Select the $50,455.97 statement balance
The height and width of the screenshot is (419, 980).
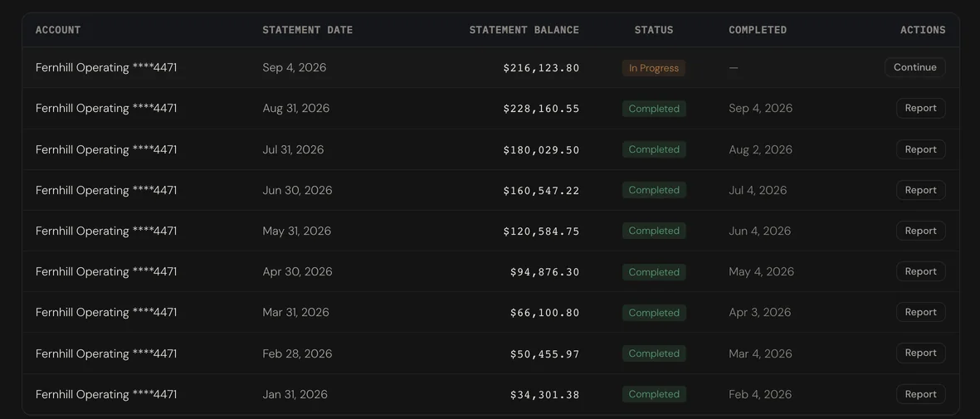tap(545, 354)
